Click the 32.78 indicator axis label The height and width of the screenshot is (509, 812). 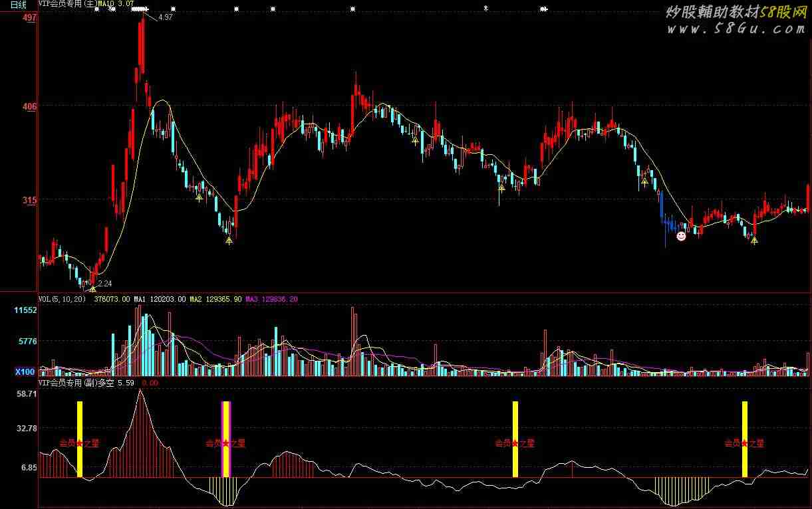(x=27, y=429)
